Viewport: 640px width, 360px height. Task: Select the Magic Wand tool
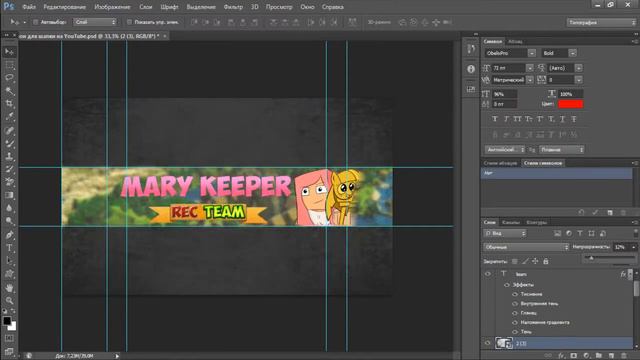coord(9,91)
